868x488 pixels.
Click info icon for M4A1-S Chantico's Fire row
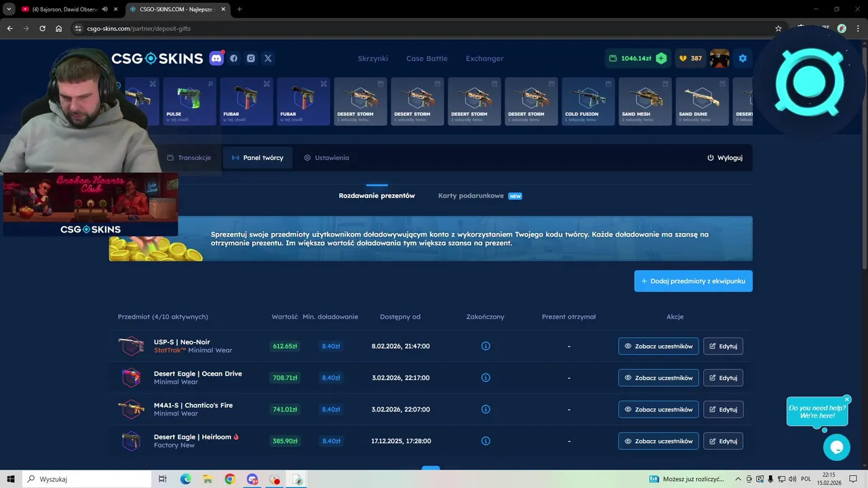[486, 409]
